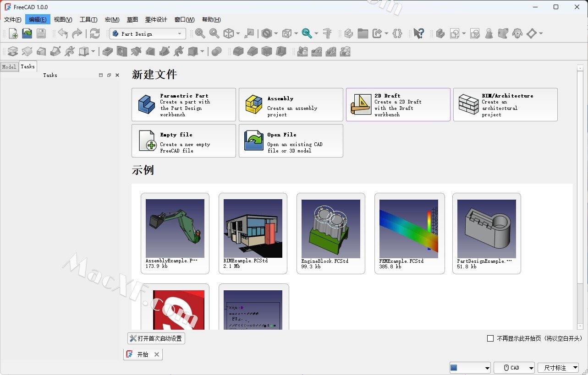This screenshot has width=588, height=375.
Task: Expand the Draw style dropdown arrow
Action: pos(276,34)
